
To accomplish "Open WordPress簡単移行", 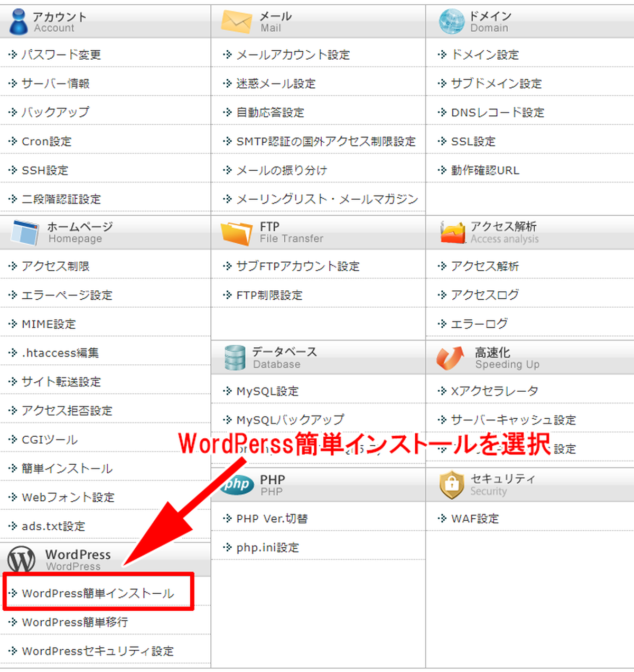I will tap(74, 622).
